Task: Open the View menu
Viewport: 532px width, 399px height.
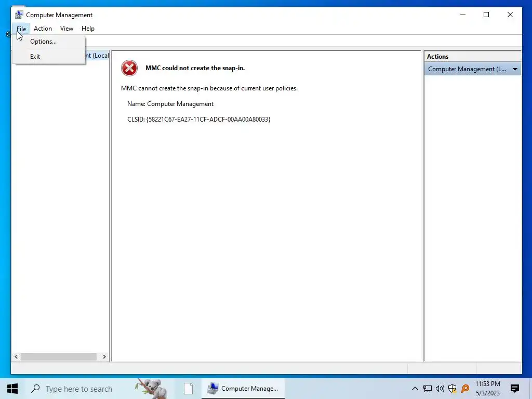Action: pyautogui.click(x=66, y=29)
